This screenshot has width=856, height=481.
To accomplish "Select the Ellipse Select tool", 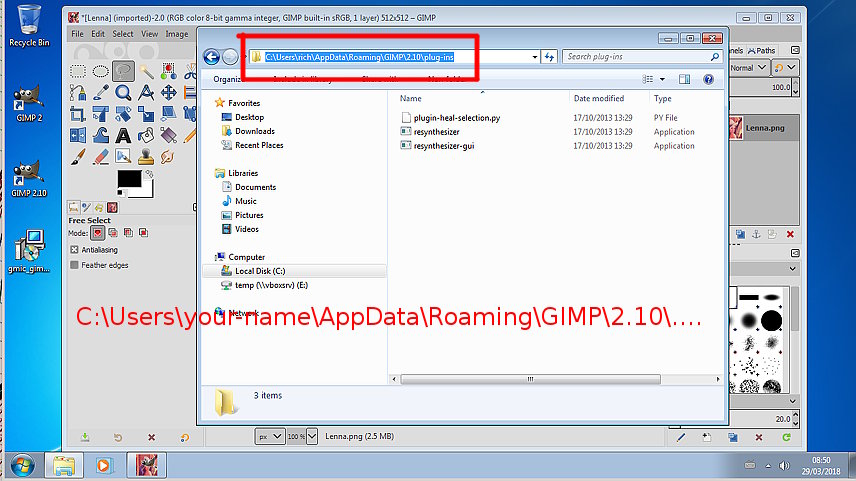I will (100, 72).
